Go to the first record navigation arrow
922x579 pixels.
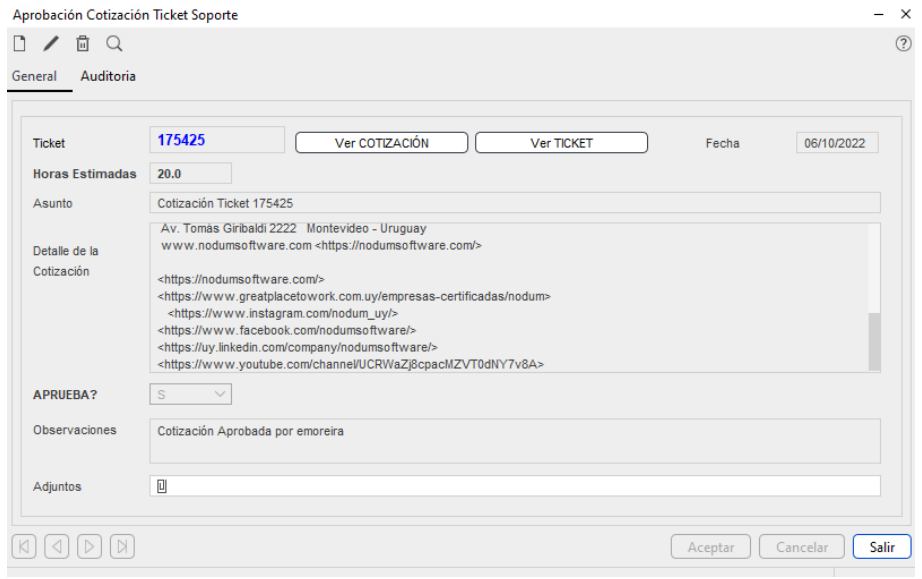tap(24, 547)
